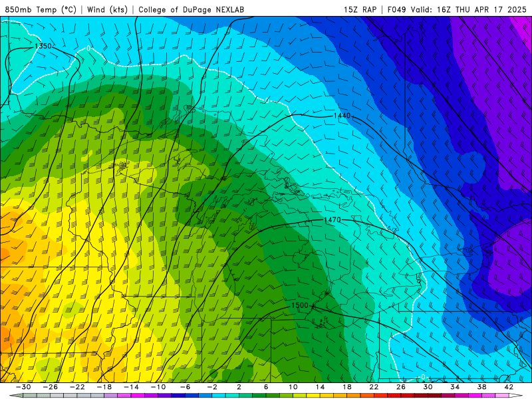
Task: Click the positive 10 color scale label
Action: 293,387
